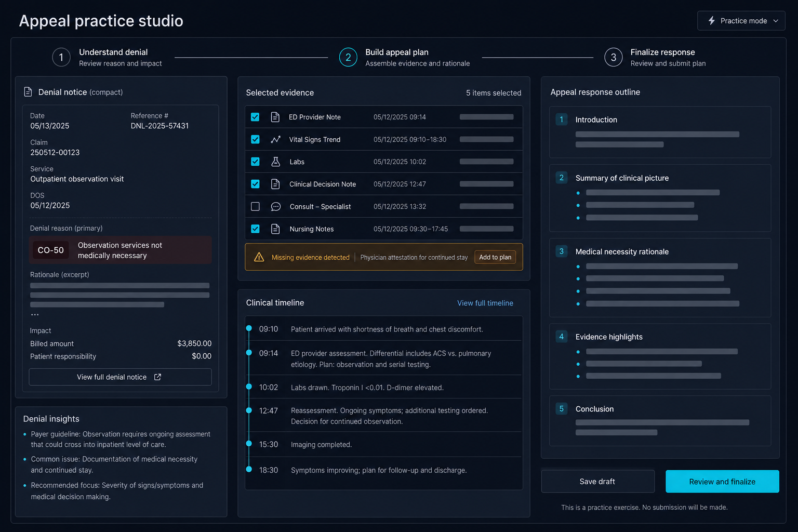Image resolution: width=798 pixels, height=532 pixels.
Task: Click the Review and finalize button
Action: [722, 482]
